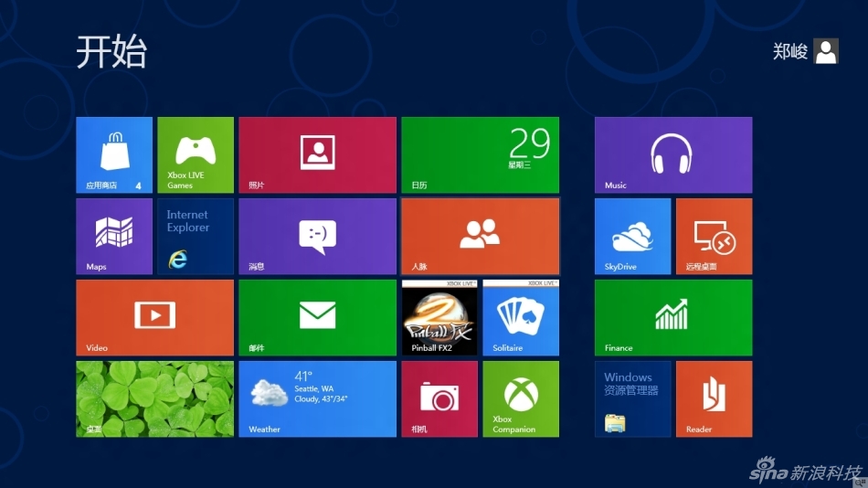The image size is (868, 488).
Task: Open the 邮件 Mail tile
Action: (x=317, y=317)
